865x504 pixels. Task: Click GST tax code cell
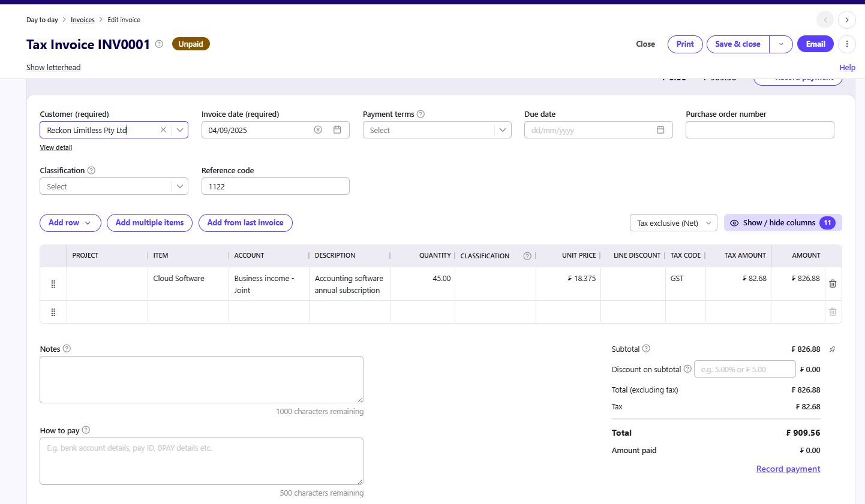coord(686,284)
